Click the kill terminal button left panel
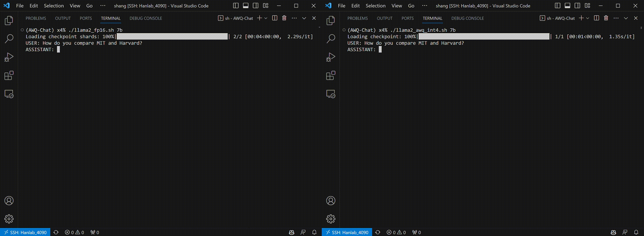This screenshot has height=236, width=644. (284, 18)
